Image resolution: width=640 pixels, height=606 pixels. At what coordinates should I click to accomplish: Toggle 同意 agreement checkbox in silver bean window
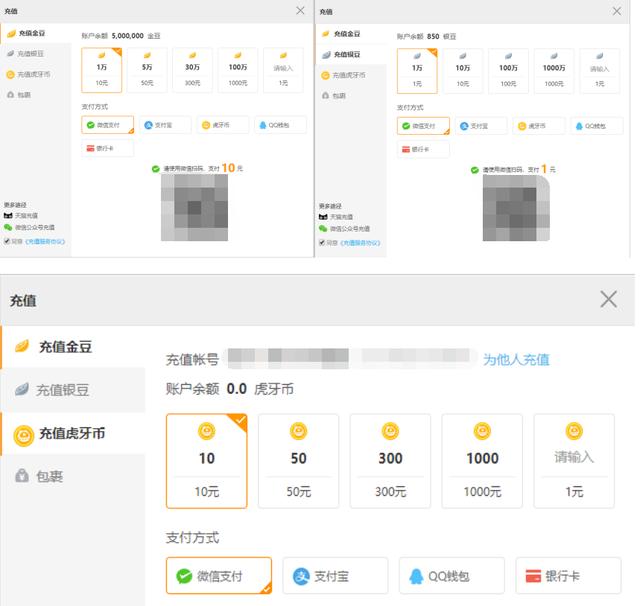(322, 243)
